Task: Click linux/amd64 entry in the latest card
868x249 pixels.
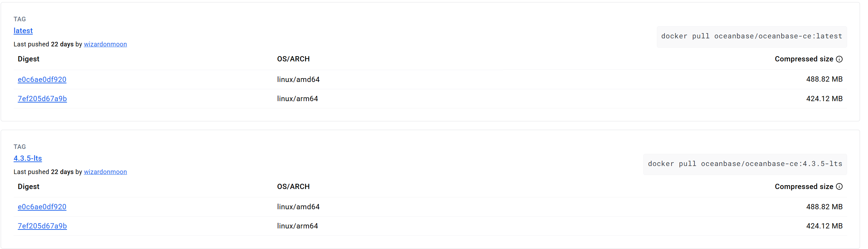Action: (298, 80)
